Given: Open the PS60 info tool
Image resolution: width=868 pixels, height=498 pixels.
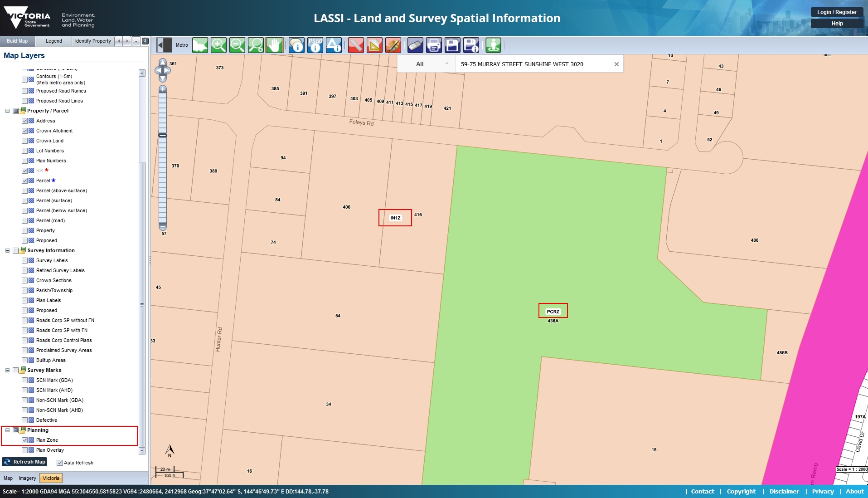Looking at the screenshot, I should [315, 45].
